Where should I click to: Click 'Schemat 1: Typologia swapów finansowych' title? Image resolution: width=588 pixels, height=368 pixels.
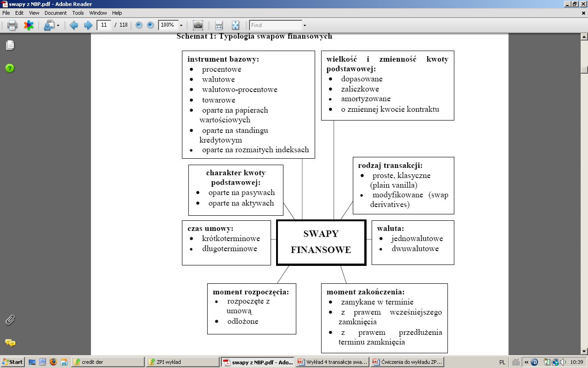(254, 36)
